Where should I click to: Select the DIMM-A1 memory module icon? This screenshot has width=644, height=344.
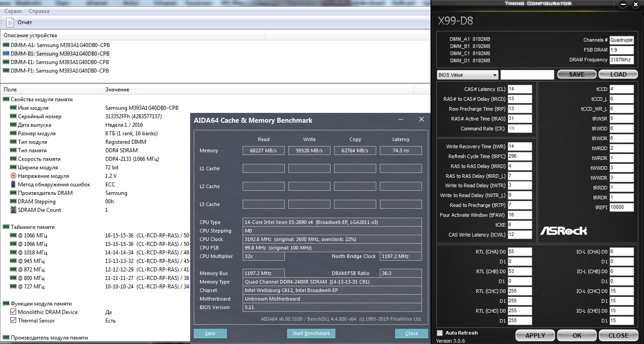[x=6, y=45]
